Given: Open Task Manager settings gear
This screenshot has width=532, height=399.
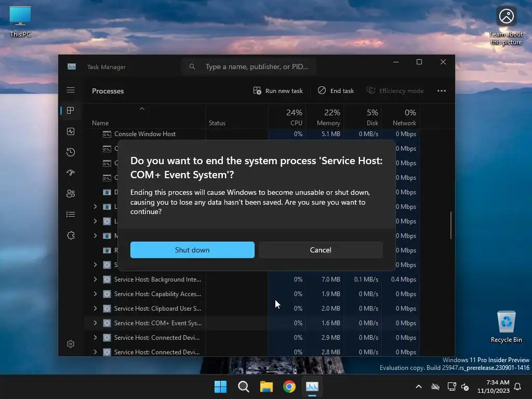Looking at the screenshot, I should pyautogui.click(x=71, y=344).
